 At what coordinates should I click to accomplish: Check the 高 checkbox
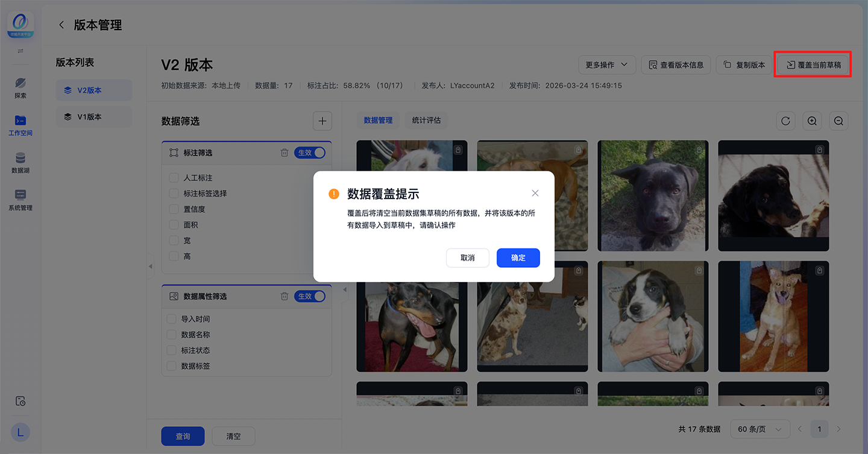173,256
